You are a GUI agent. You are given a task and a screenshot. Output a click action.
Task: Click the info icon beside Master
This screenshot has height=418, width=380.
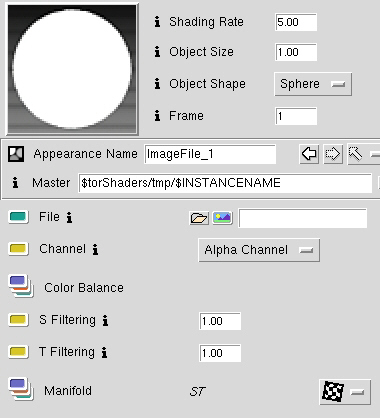[x=15, y=183]
